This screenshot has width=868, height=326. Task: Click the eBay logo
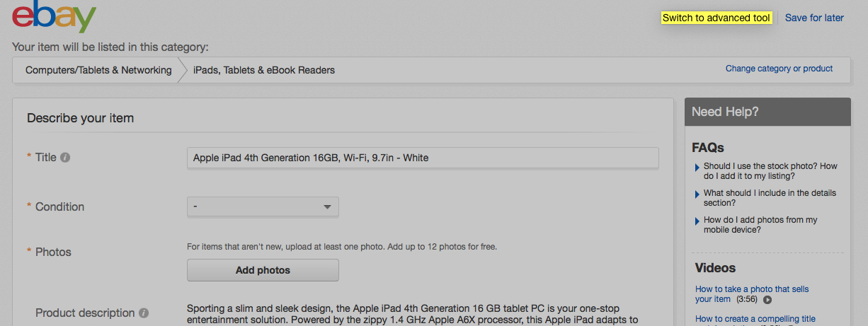(x=54, y=16)
